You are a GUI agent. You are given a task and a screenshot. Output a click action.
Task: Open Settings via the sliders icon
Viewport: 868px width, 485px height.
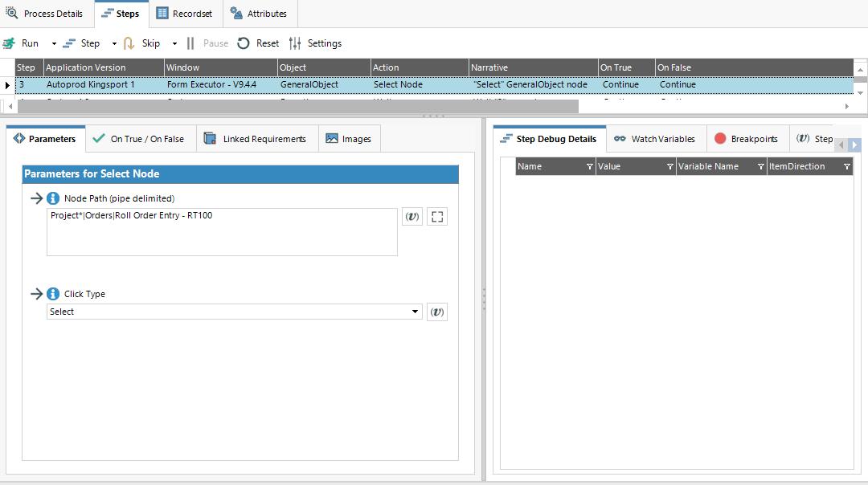tap(297, 43)
